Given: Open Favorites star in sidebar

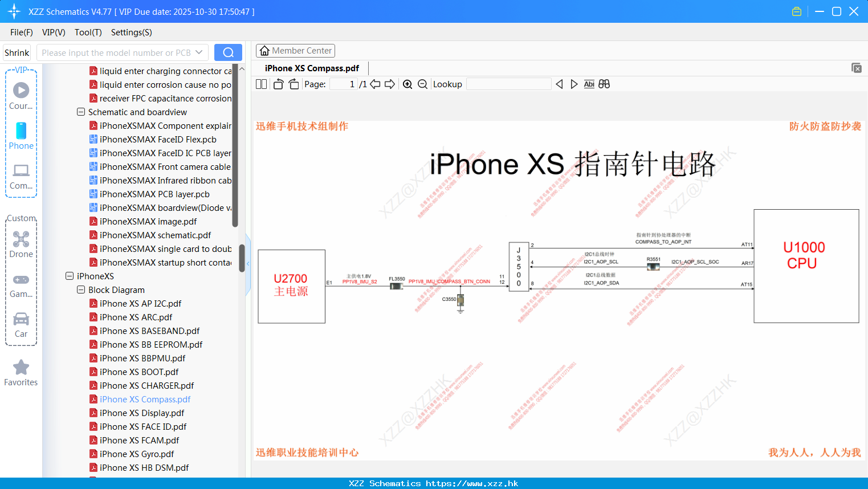Looking at the screenshot, I should [x=21, y=373].
